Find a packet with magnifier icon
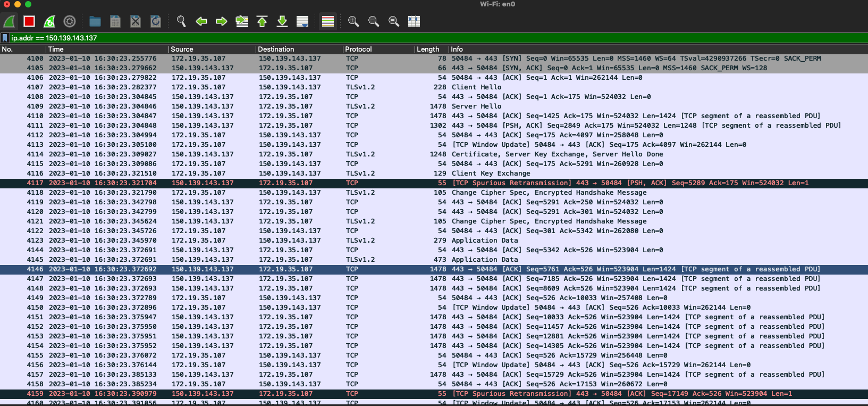This screenshot has width=868, height=406. tap(181, 21)
